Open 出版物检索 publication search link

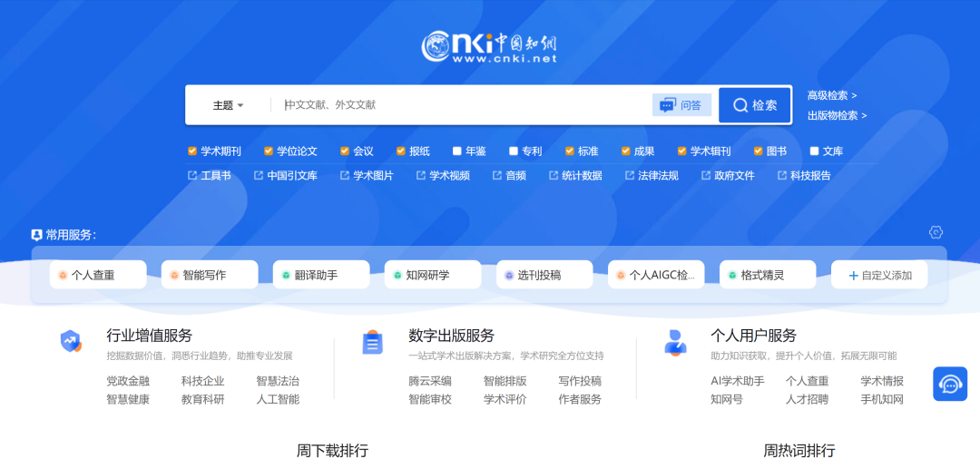837,115
